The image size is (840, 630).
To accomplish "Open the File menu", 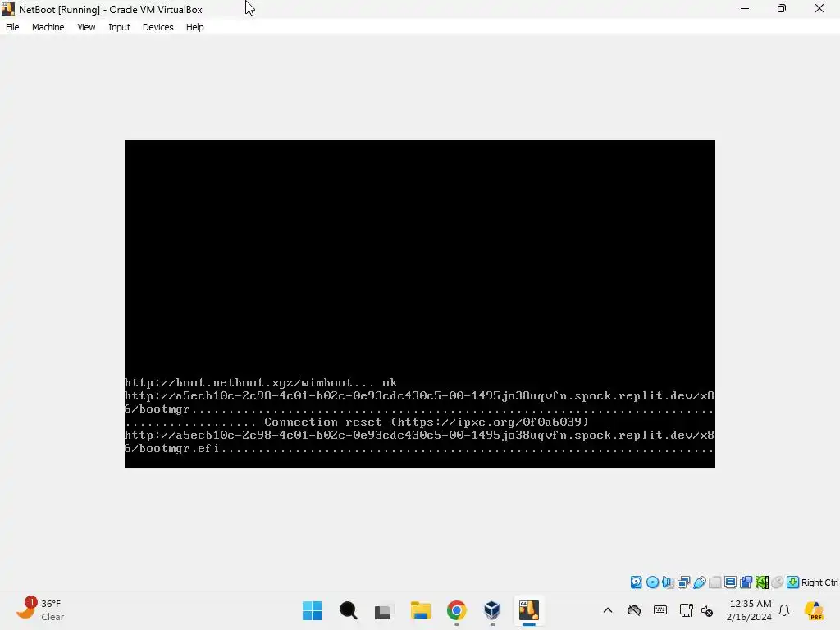I will click(x=12, y=27).
